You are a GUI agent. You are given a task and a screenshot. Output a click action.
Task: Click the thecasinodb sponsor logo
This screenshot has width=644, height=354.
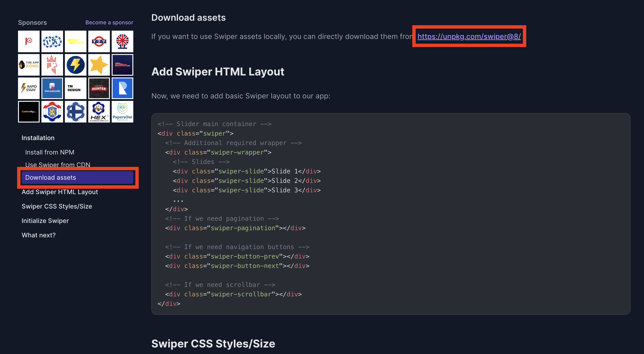(x=52, y=88)
